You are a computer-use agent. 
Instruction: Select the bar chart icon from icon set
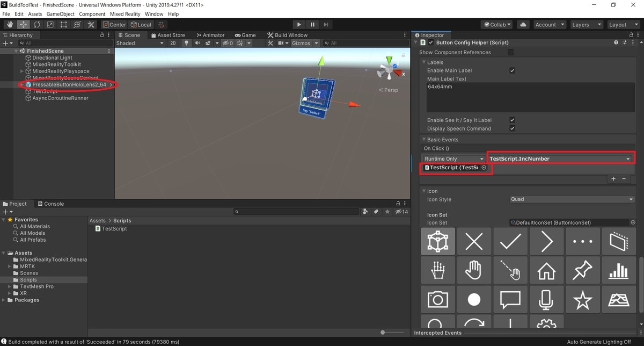618,271
